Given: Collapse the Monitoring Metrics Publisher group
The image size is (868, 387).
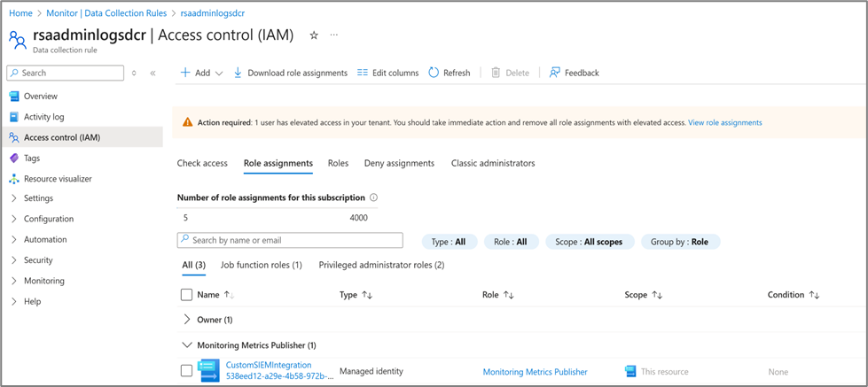Looking at the screenshot, I should click(x=187, y=345).
